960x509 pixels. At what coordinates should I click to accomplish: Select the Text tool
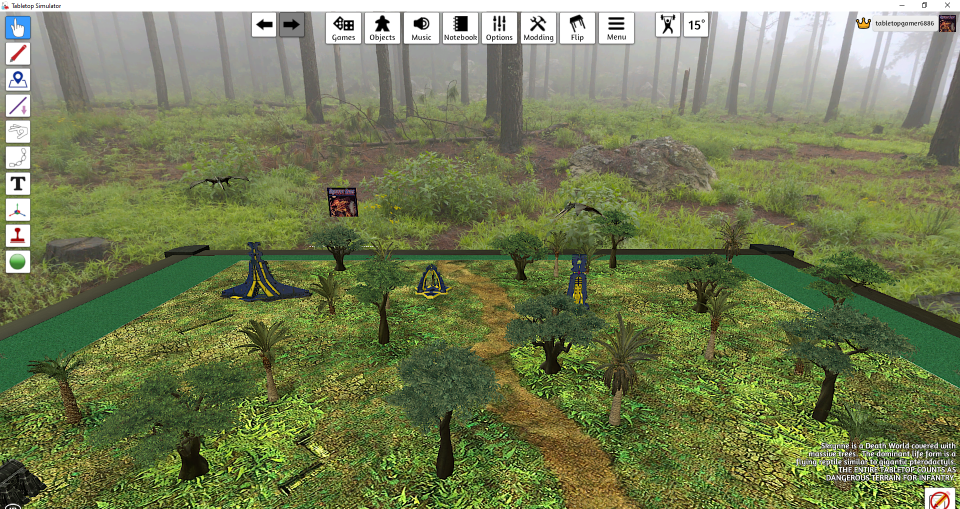18,184
